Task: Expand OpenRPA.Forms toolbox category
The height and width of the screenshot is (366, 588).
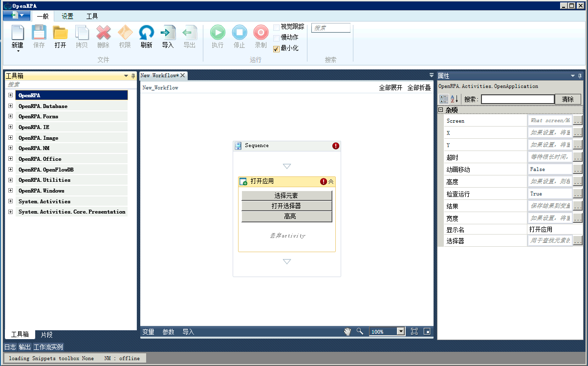Action: click(10, 116)
